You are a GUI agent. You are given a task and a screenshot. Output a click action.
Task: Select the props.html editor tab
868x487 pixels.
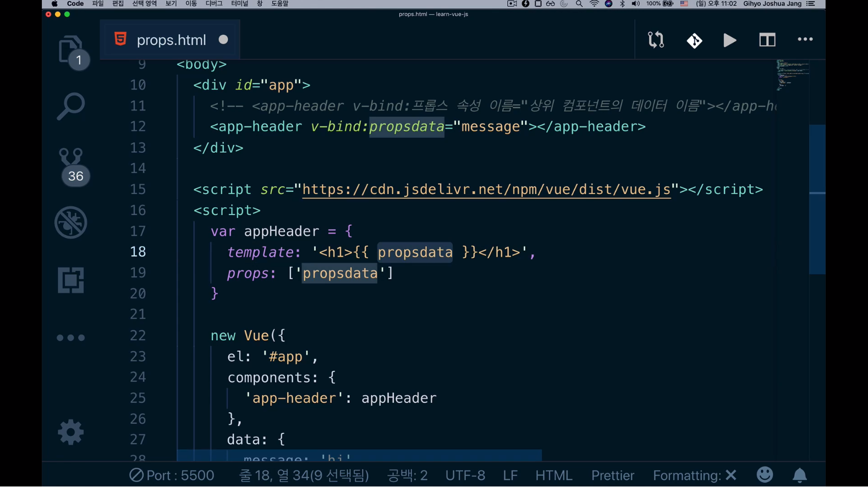click(x=171, y=40)
